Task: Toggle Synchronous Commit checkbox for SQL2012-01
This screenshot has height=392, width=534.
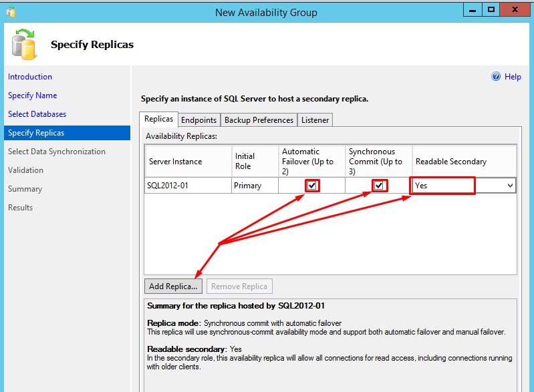Action: point(379,186)
